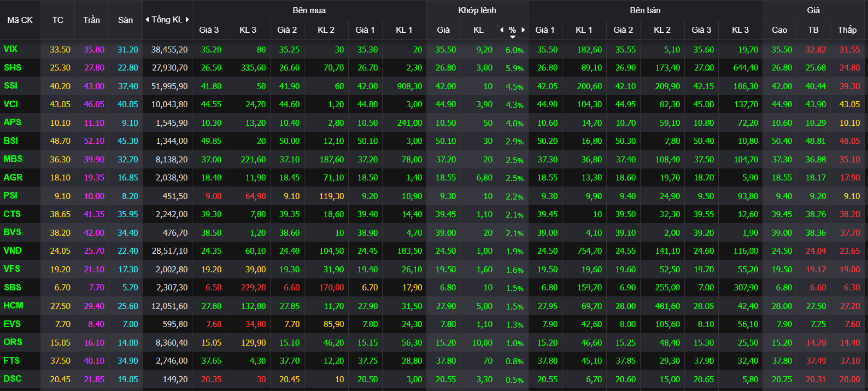Click VIX total volume 38,455,20

[169, 50]
